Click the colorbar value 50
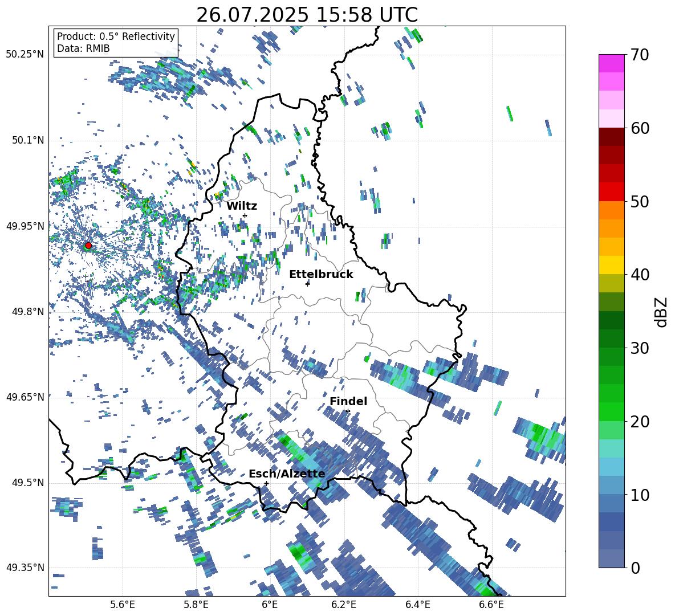 (x=640, y=201)
